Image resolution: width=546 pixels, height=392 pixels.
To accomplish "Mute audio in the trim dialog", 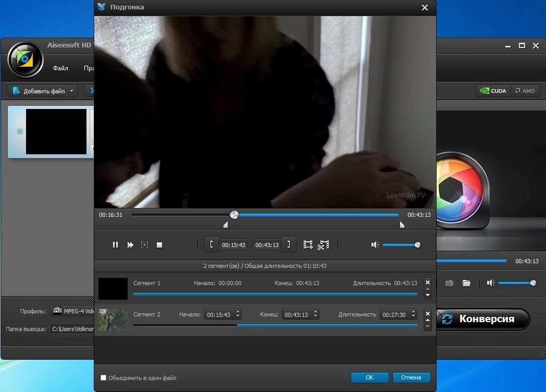I will point(375,245).
